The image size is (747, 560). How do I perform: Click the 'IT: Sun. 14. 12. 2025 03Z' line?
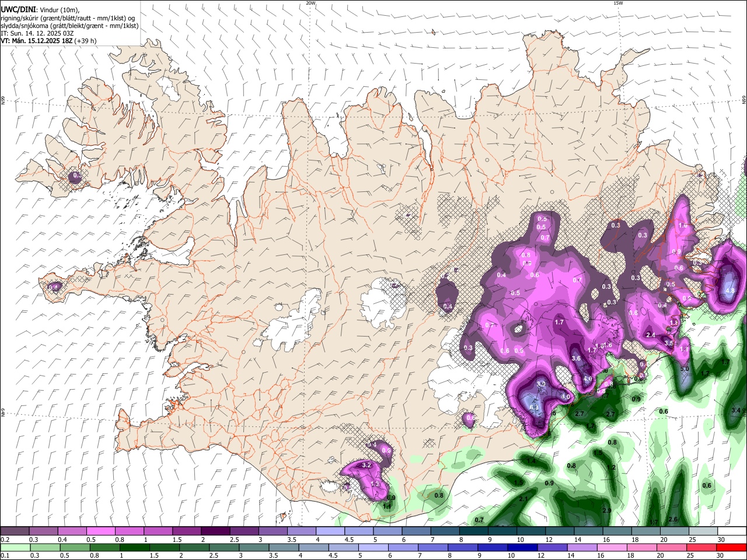37,33
